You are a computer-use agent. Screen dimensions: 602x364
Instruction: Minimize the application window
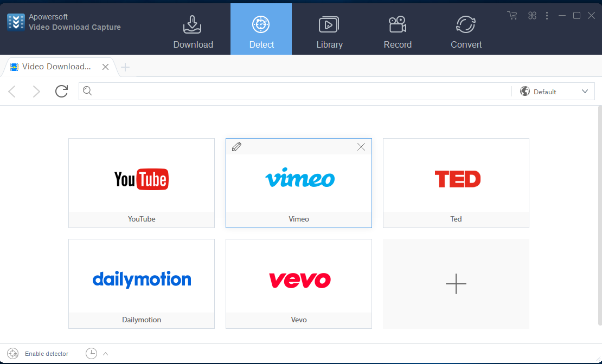pyautogui.click(x=562, y=16)
